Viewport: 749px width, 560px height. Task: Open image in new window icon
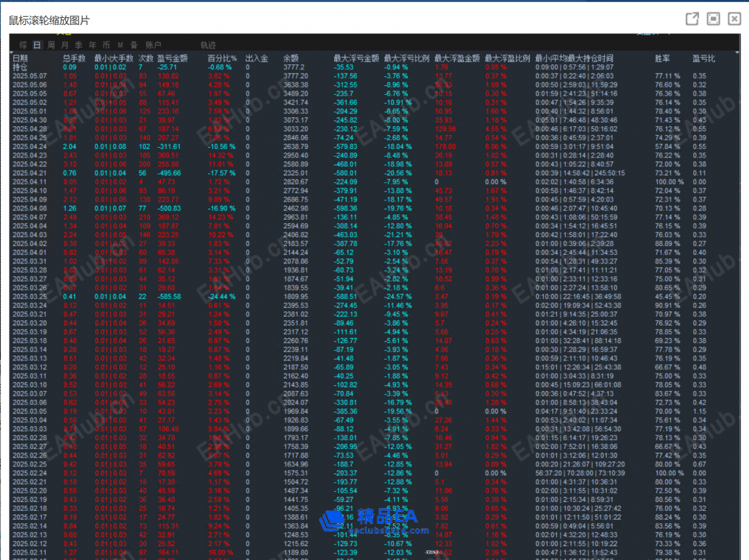pos(691,19)
